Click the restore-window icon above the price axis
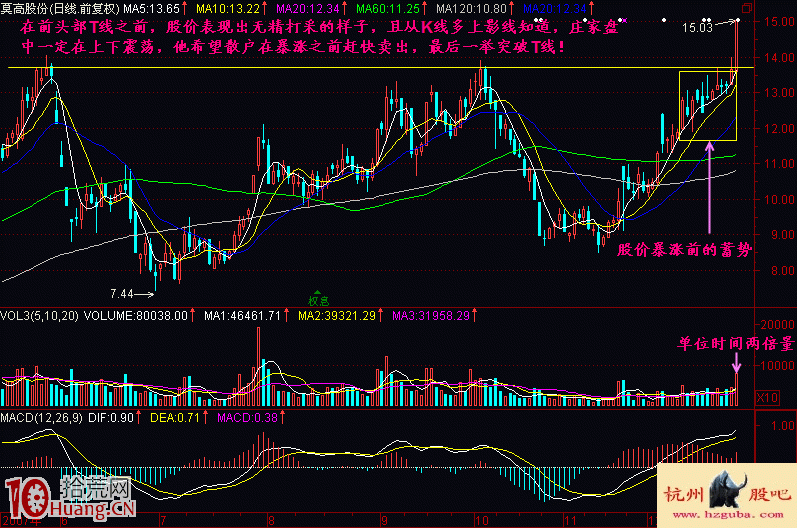The image size is (797, 528). (747, 8)
